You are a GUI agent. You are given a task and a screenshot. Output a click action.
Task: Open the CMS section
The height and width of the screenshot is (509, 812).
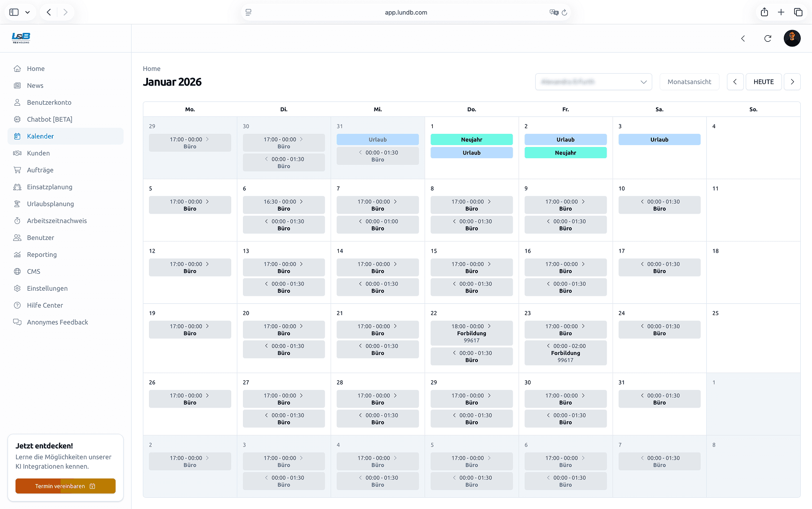click(33, 271)
